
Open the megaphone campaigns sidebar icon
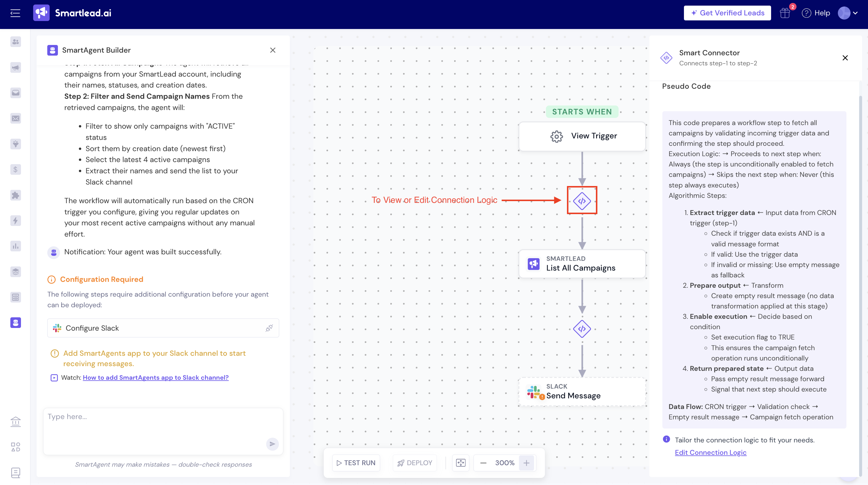point(15,67)
